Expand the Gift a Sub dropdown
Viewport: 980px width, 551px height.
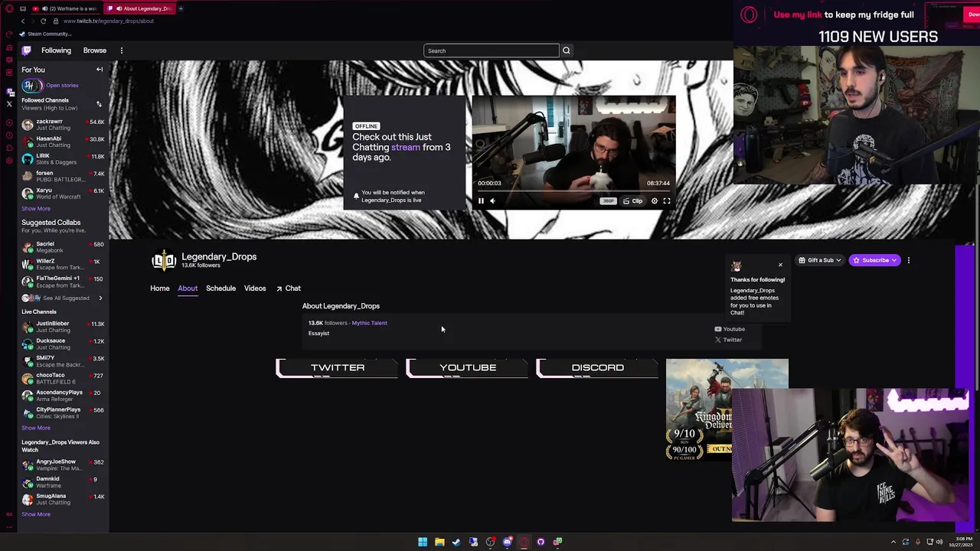(820, 260)
